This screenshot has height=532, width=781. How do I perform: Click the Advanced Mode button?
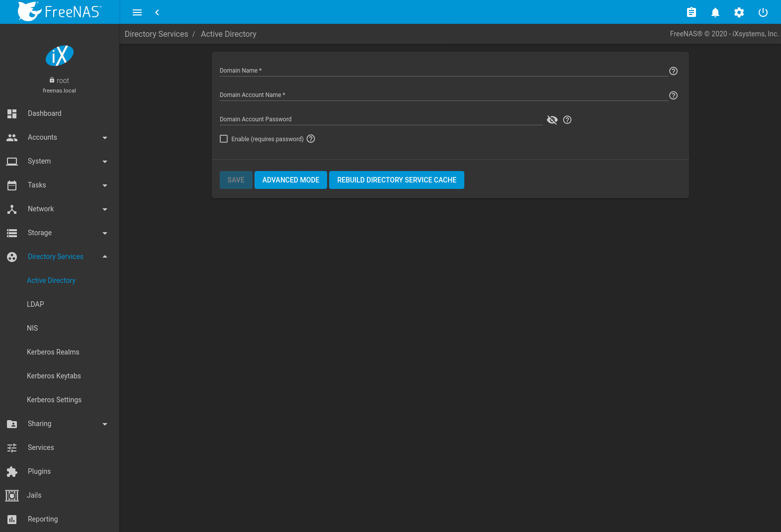[290, 180]
